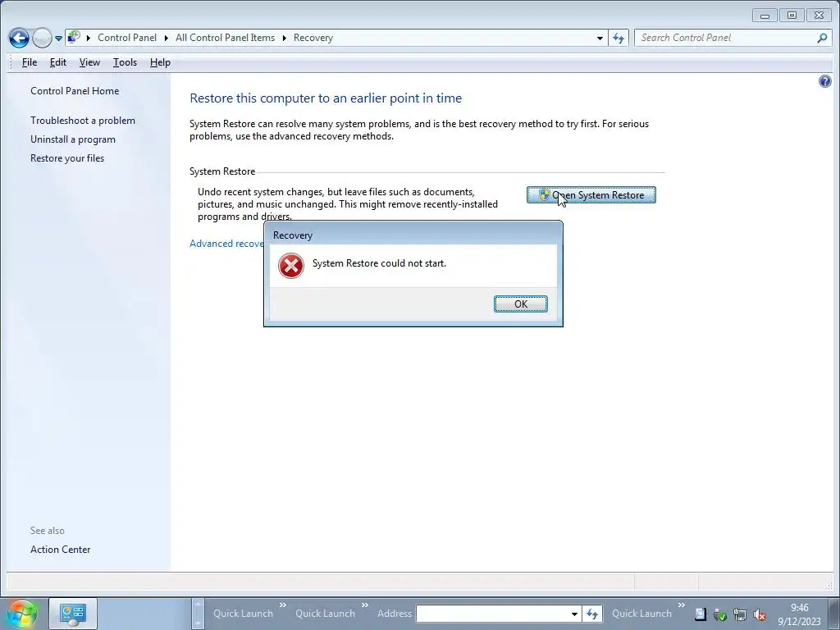This screenshot has width=840, height=630.
Task: Open Uninstall a program link
Action: tap(73, 139)
